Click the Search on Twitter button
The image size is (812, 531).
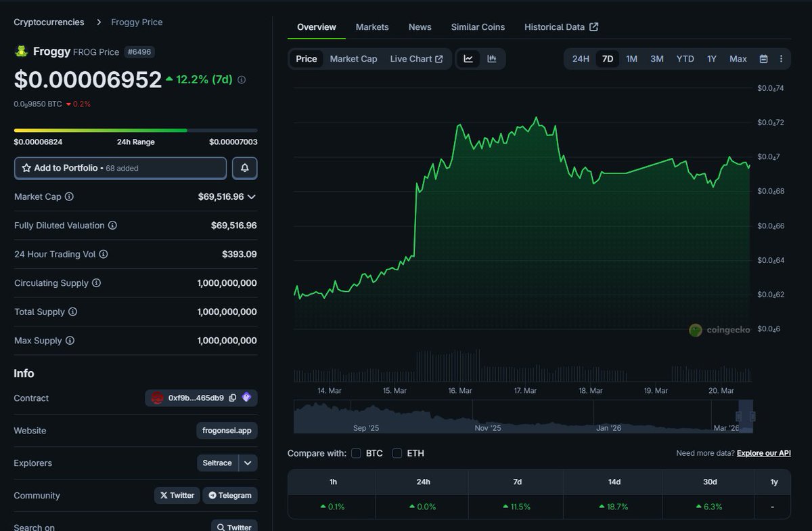[x=234, y=527]
